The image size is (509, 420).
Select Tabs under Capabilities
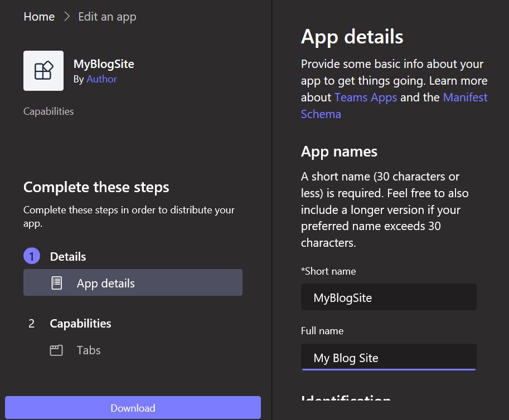pyautogui.click(x=89, y=350)
